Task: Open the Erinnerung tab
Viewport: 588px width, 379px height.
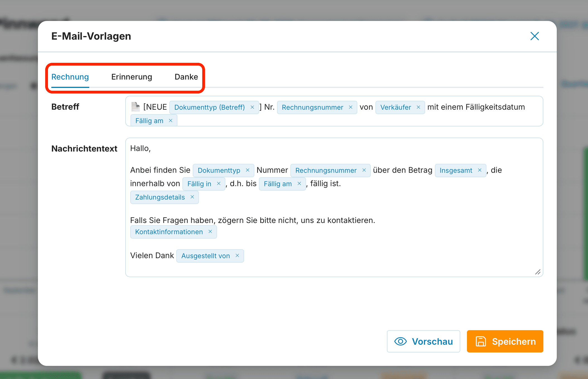Action: tap(132, 77)
